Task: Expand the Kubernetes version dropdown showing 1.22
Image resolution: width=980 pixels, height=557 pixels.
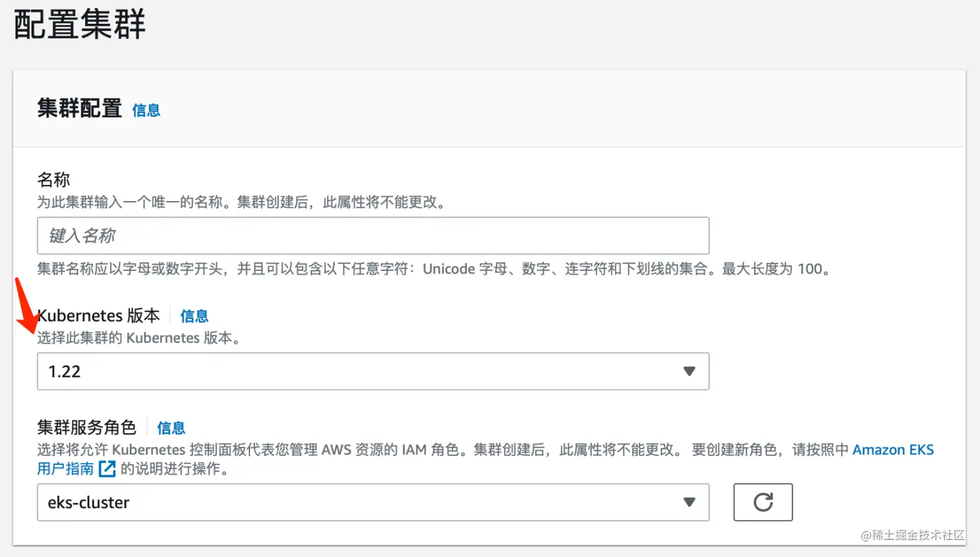Action: click(373, 371)
